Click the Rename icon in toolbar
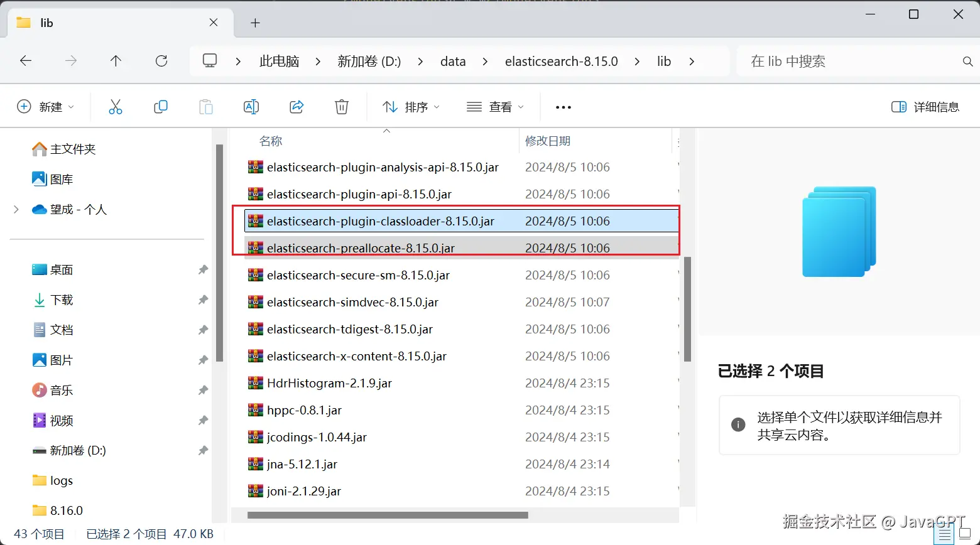The height and width of the screenshot is (545, 980). (251, 107)
